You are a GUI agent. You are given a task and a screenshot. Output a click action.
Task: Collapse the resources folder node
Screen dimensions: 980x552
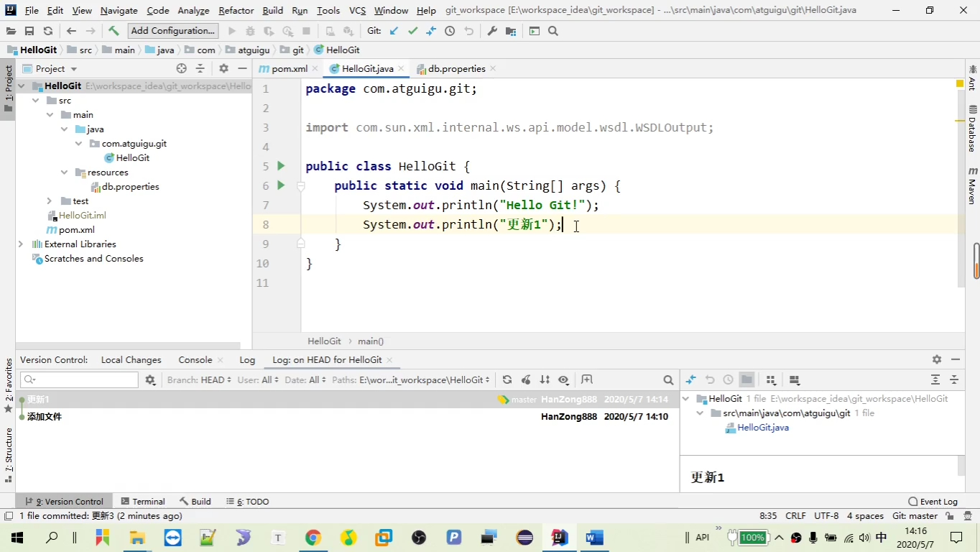tap(64, 172)
